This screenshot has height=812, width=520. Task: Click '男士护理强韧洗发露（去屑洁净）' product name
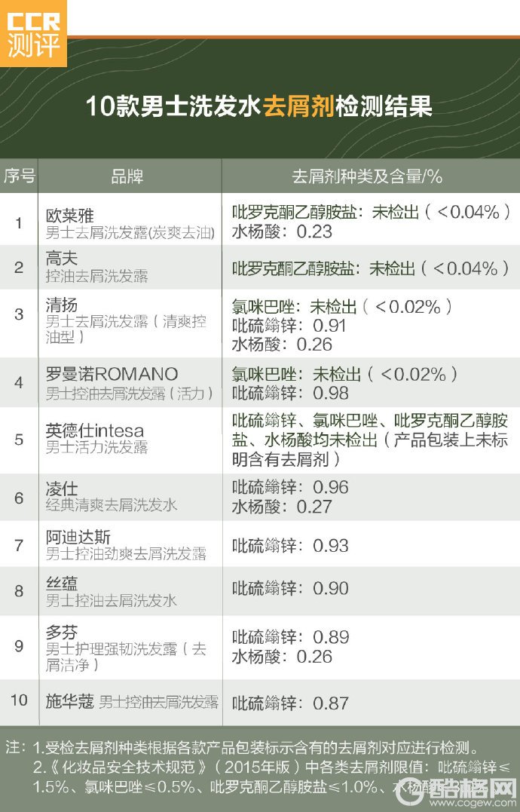tap(127, 657)
